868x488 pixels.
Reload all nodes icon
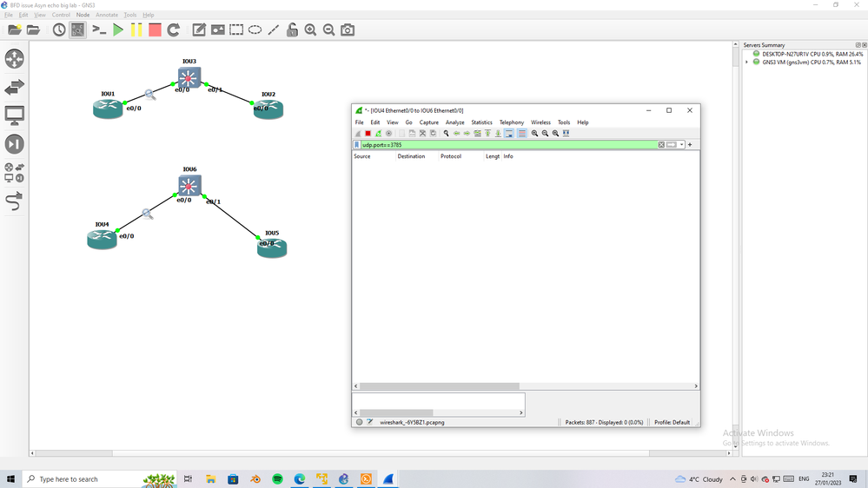point(174,30)
